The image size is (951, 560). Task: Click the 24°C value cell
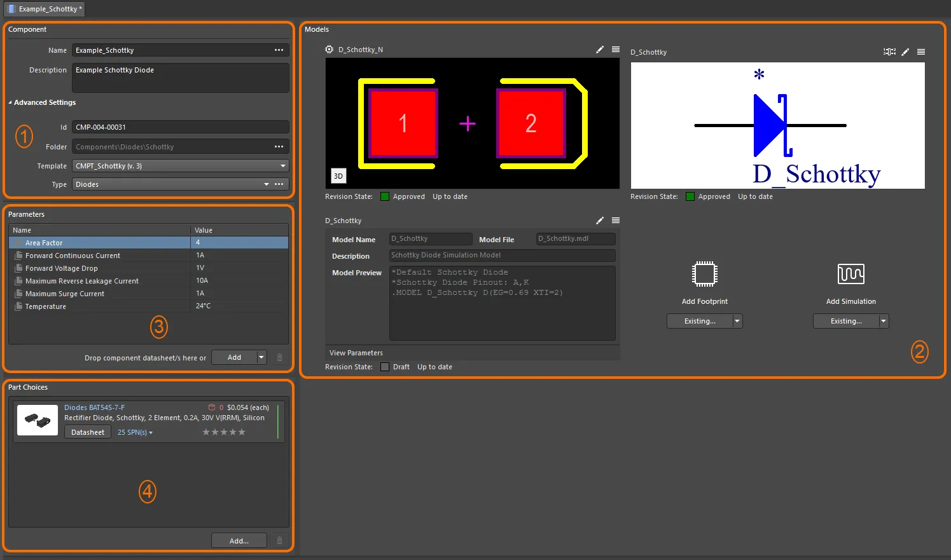click(239, 306)
